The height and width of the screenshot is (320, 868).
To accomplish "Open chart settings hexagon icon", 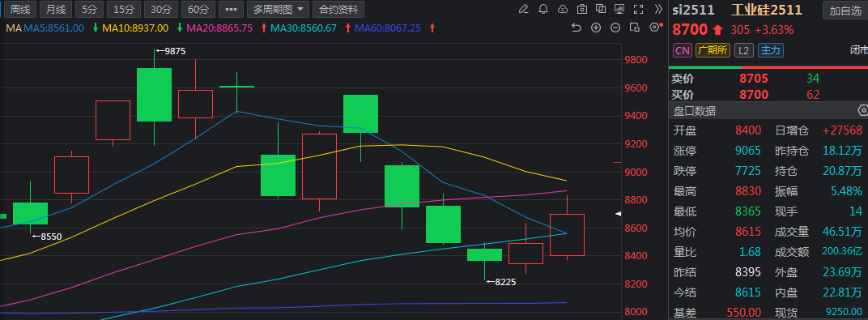I will click(x=655, y=27).
